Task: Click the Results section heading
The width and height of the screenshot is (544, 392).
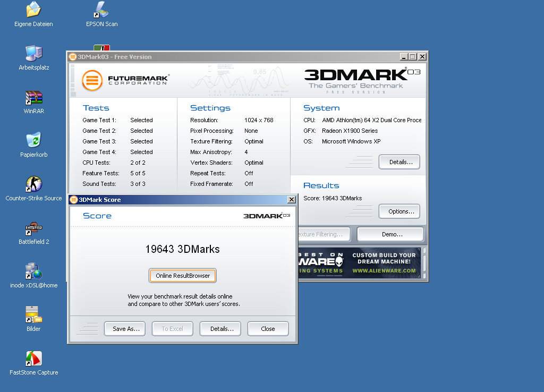Action: pos(321,185)
